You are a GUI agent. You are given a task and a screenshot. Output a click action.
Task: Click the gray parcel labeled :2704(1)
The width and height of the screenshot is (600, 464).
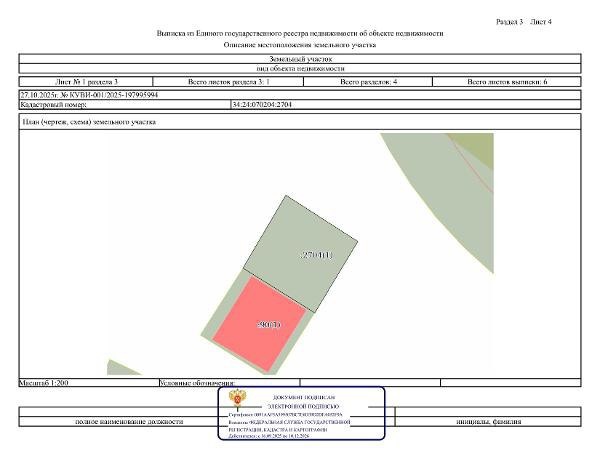pyautogui.click(x=300, y=254)
